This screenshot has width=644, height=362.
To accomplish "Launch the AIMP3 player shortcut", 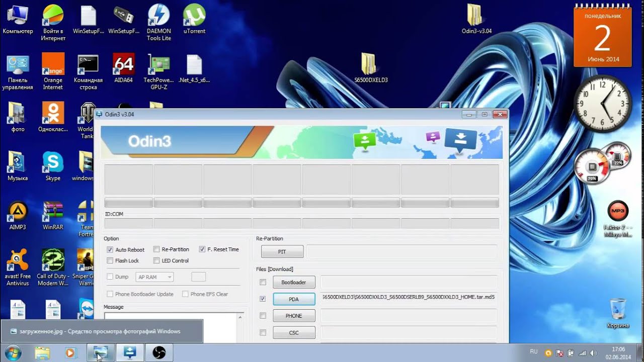I will click(18, 215).
